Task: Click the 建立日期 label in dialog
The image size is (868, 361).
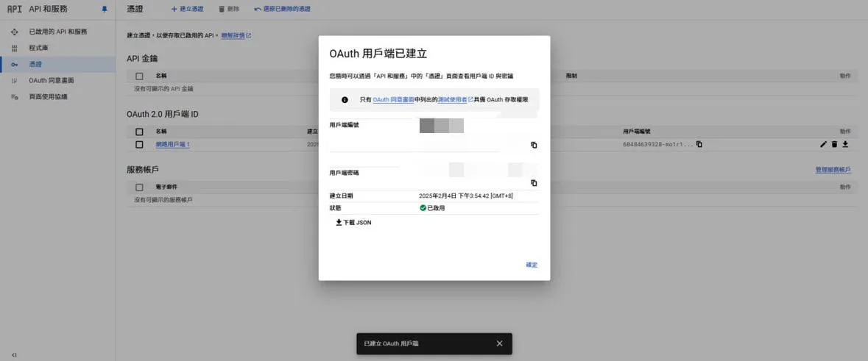Action: click(341, 196)
